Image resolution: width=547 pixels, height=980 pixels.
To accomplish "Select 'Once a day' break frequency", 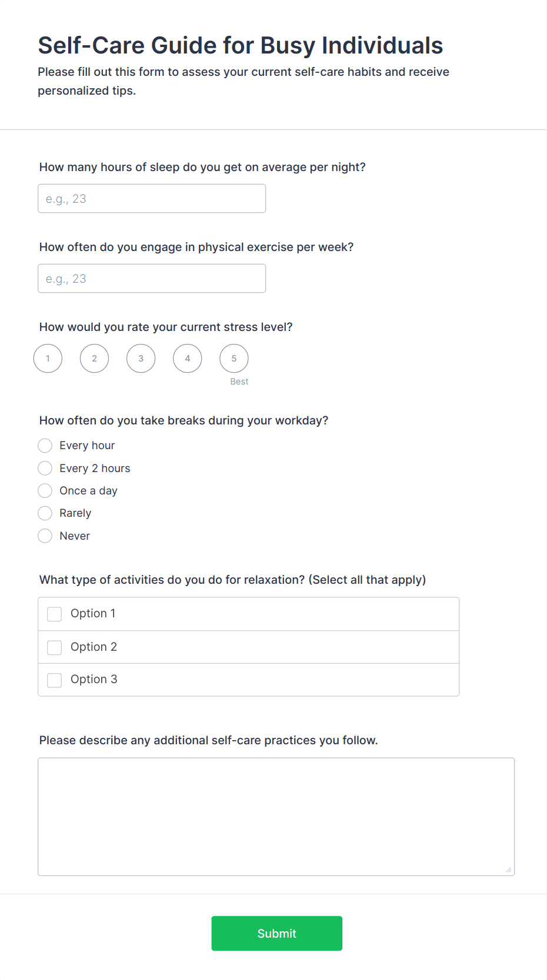I will click(x=45, y=491).
